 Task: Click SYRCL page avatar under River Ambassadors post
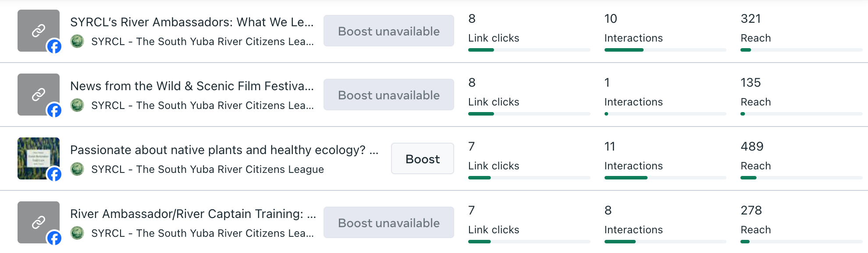click(x=77, y=42)
